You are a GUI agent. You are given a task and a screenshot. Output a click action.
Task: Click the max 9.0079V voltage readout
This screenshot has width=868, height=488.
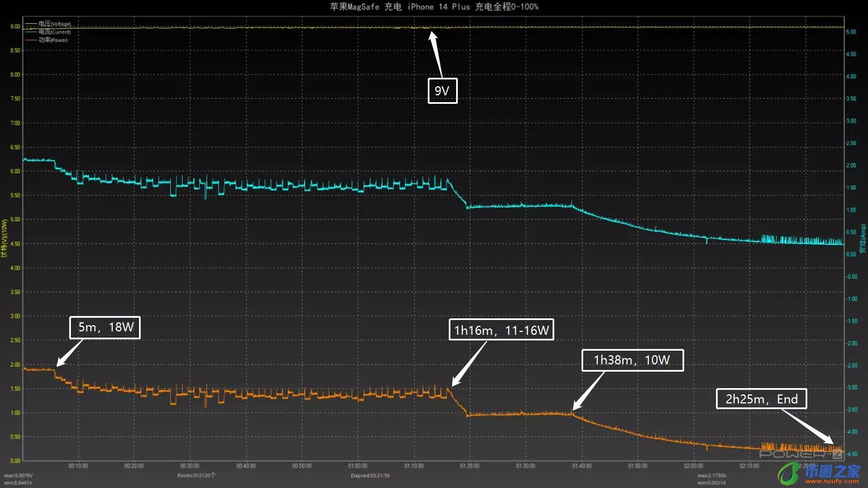point(19,476)
